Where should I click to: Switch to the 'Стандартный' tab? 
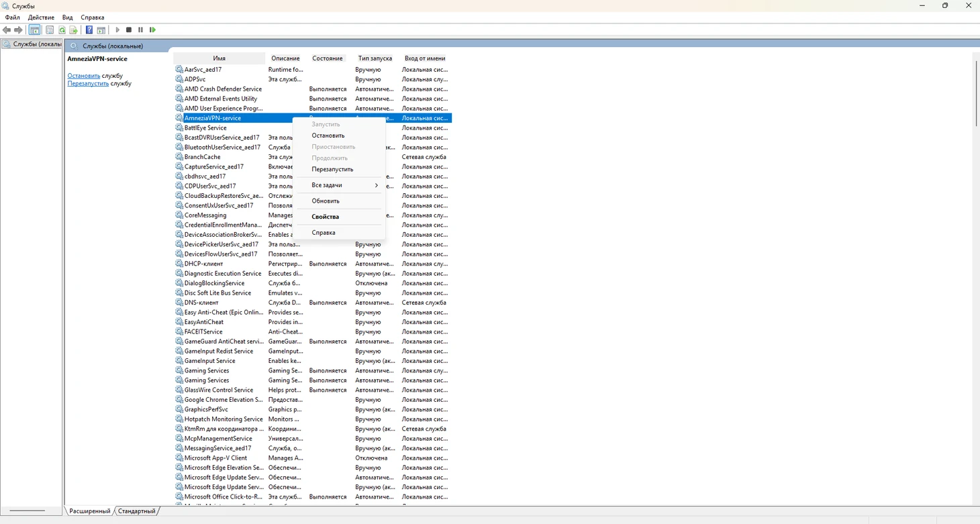136,511
